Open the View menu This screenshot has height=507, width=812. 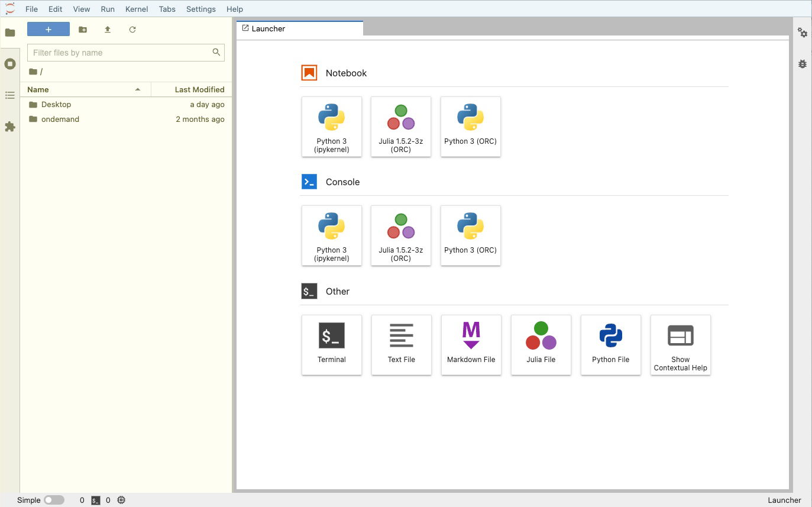coord(82,9)
